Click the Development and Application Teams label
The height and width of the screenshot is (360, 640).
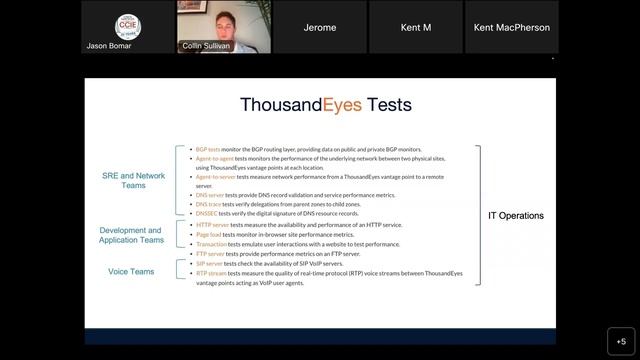pyautogui.click(x=131, y=235)
